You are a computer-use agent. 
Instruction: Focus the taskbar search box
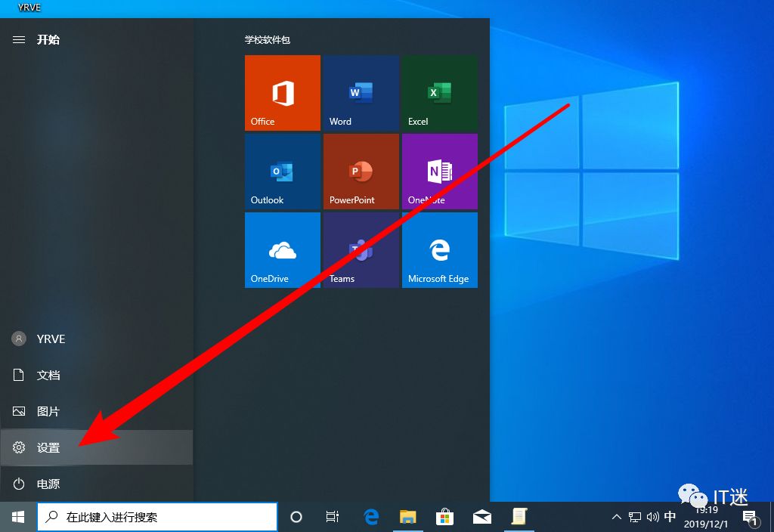(157, 517)
